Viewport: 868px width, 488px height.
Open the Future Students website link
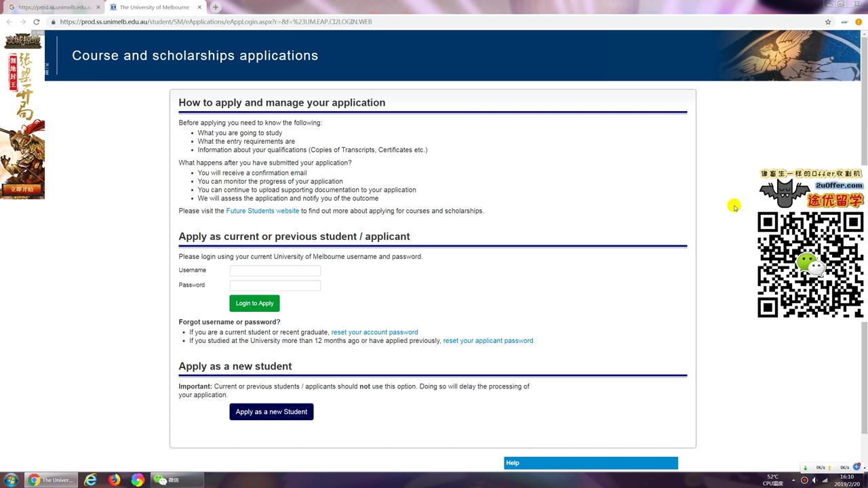[x=262, y=211]
